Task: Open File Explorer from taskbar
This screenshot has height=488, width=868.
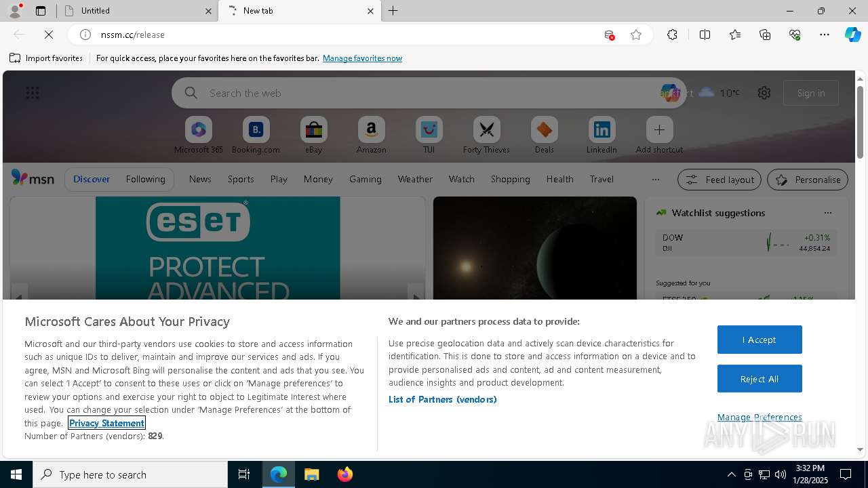Action: click(311, 474)
